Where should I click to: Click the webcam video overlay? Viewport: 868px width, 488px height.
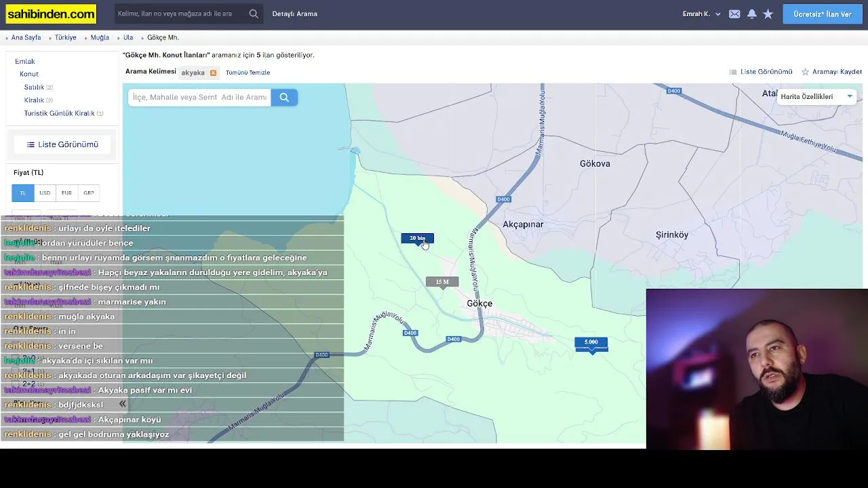point(757,369)
